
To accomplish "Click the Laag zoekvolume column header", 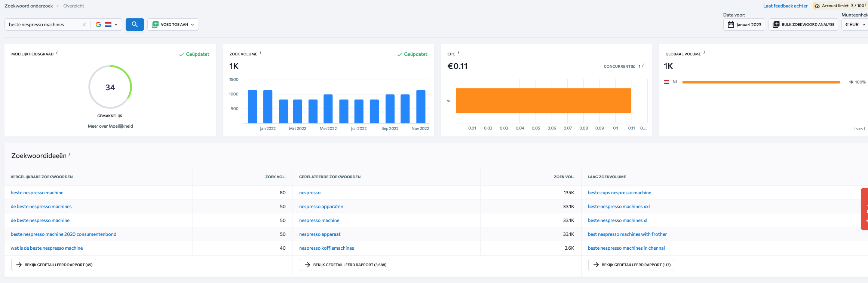I will (607, 177).
